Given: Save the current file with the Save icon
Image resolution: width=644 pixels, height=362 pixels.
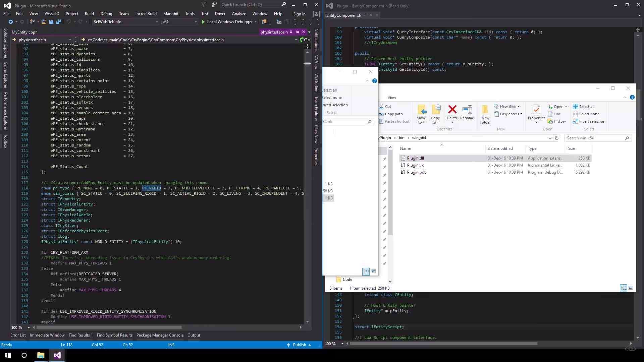Looking at the screenshot, I should click(x=51, y=22).
